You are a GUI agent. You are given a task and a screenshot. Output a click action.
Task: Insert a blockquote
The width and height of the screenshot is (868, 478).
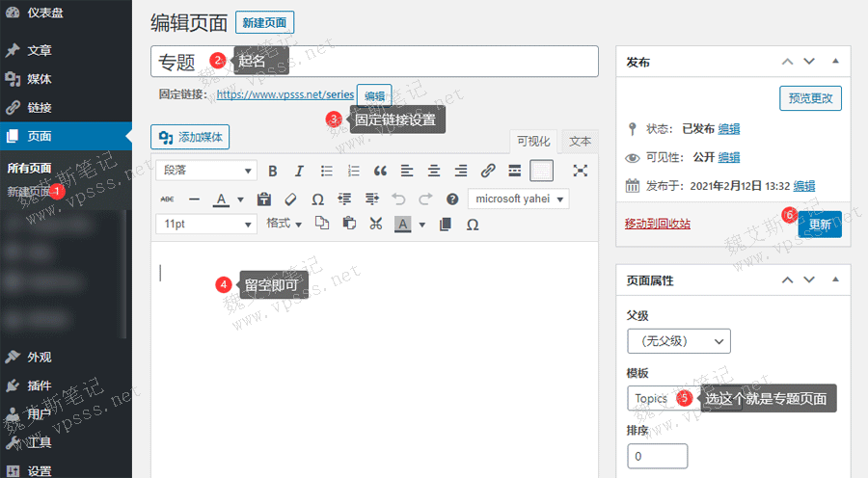(380, 171)
